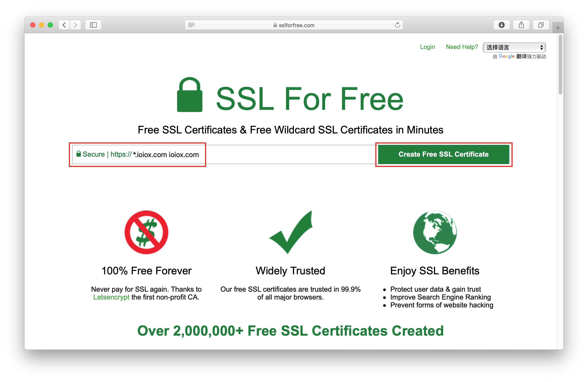Click the SSL For Free heading
588x382 pixels.
pos(310,99)
